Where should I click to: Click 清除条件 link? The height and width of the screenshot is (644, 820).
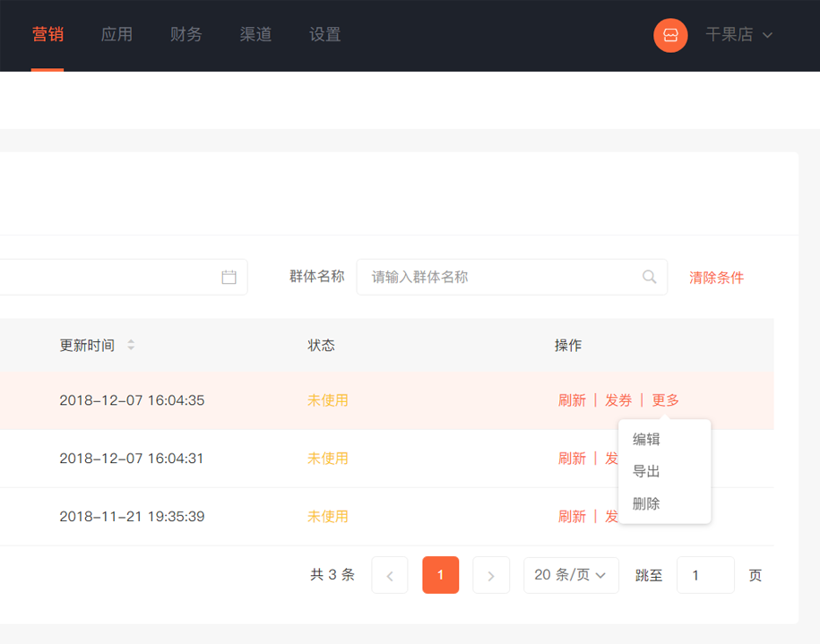click(716, 278)
